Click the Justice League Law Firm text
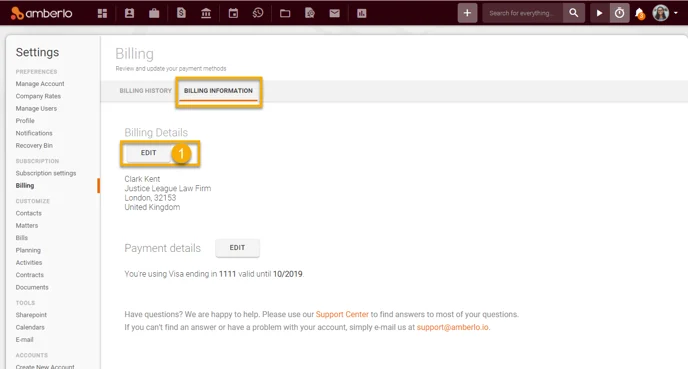 (168, 188)
